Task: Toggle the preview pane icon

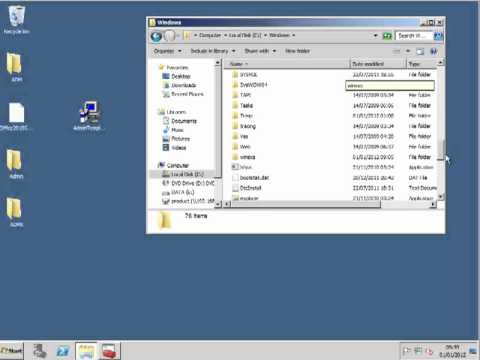Action: [420, 51]
